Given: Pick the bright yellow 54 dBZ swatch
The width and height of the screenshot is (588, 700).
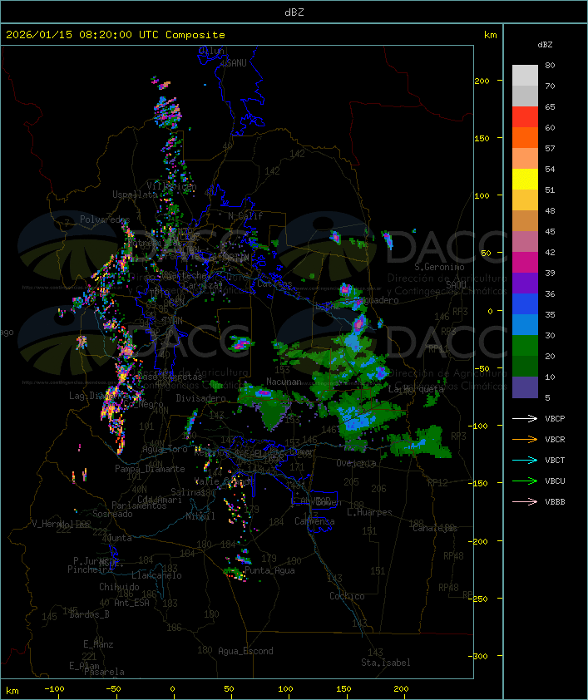Looking at the screenshot, I should (x=525, y=179).
